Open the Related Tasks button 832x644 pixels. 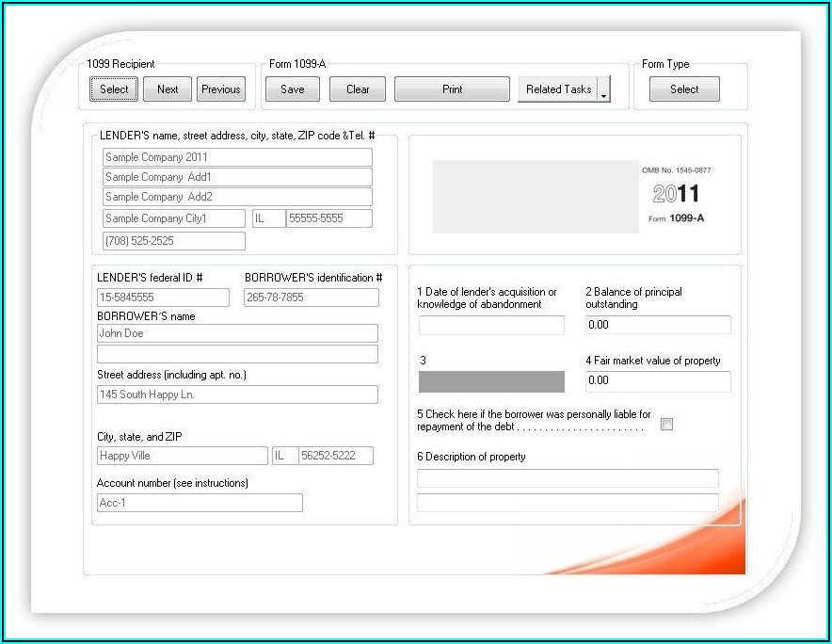557,89
